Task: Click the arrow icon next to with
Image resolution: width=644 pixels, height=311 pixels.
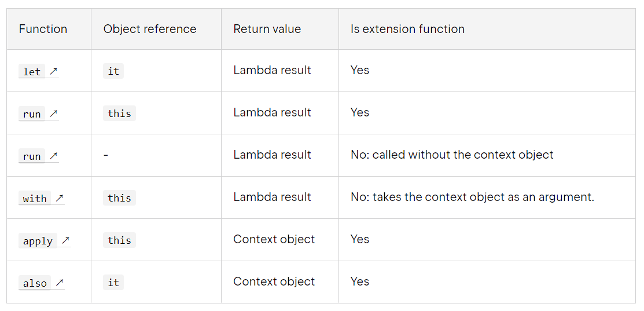Action: (59, 198)
